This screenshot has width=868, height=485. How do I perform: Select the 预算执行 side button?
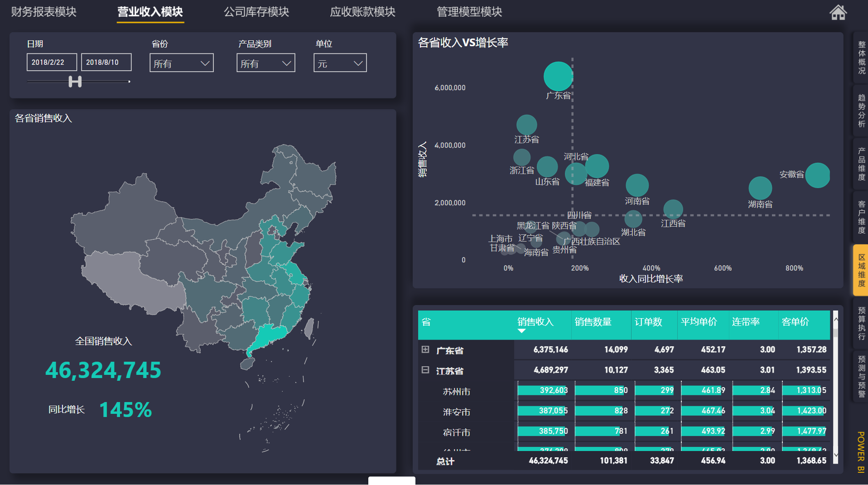[861, 323]
